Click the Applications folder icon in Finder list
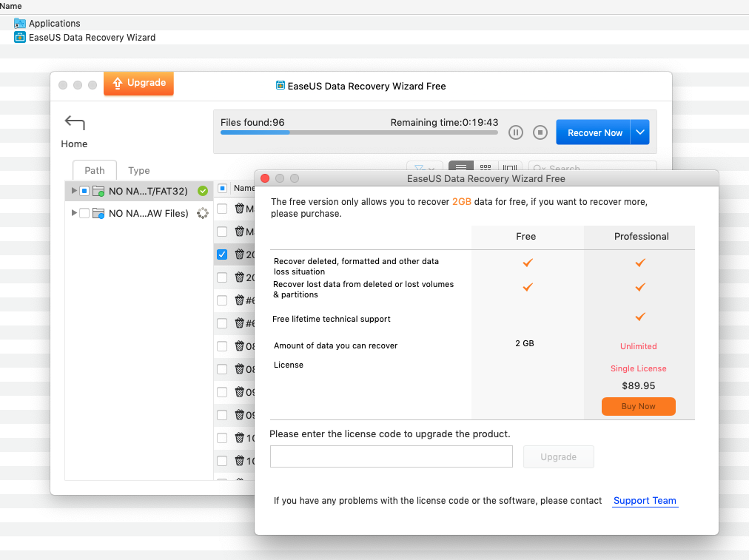Screen dimensions: 749x560 (x=19, y=23)
